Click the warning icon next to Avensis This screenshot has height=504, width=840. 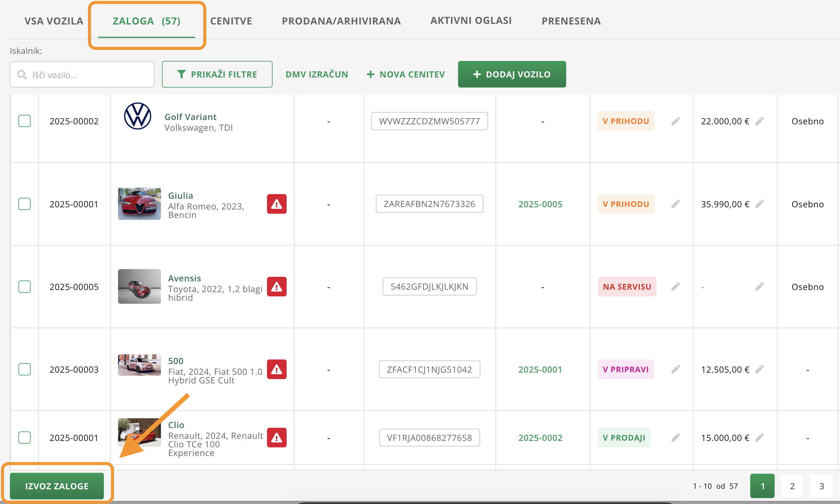(x=277, y=287)
